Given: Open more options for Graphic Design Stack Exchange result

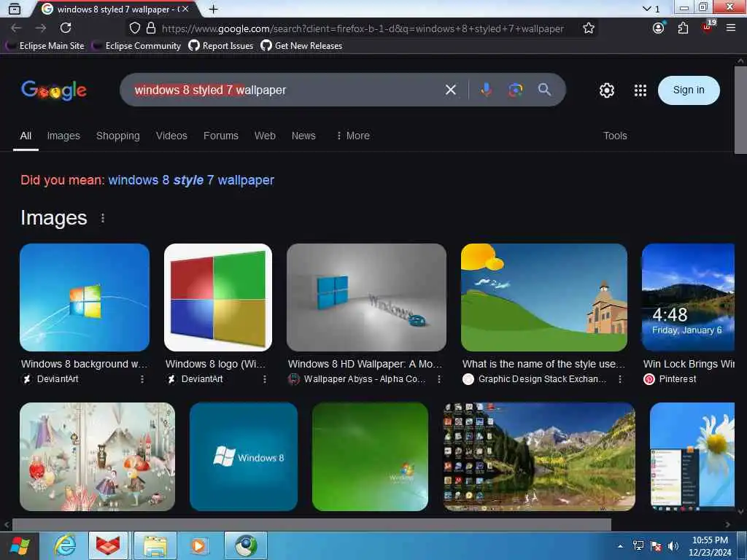Looking at the screenshot, I should (x=620, y=379).
